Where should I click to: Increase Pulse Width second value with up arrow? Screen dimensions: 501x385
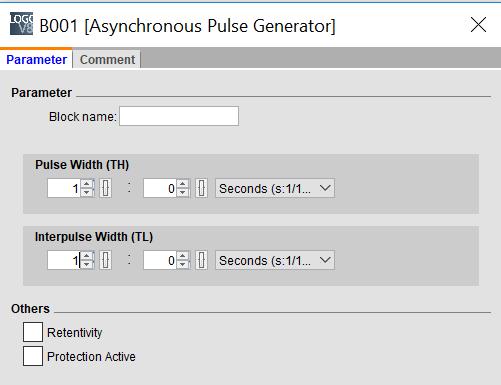tap(183, 184)
